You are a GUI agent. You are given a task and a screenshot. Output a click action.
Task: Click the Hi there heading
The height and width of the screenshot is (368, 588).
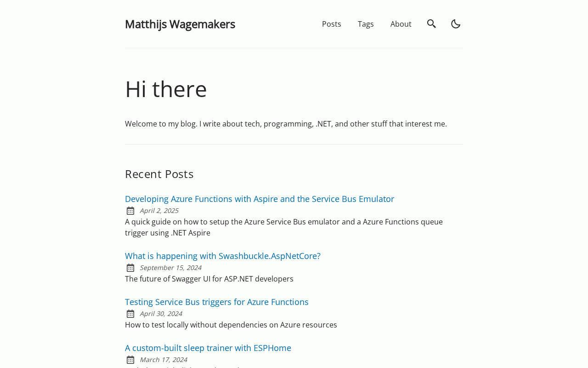click(166, 89)
